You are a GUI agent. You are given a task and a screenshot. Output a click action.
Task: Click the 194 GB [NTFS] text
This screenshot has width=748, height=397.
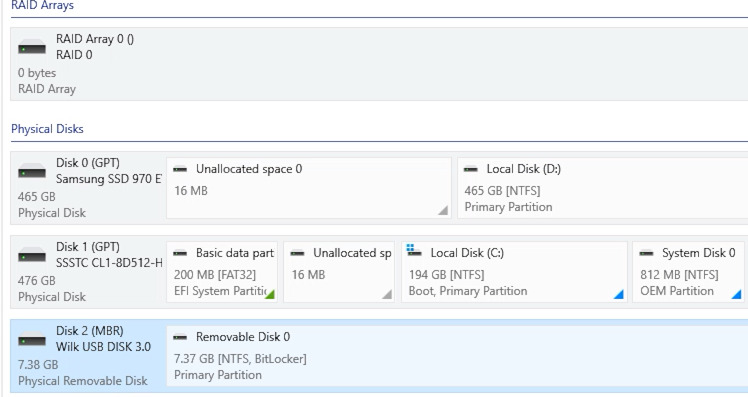(447, 275)
